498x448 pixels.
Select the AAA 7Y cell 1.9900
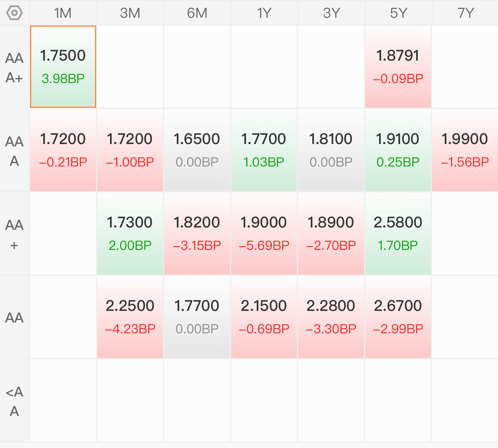point(465,150)
